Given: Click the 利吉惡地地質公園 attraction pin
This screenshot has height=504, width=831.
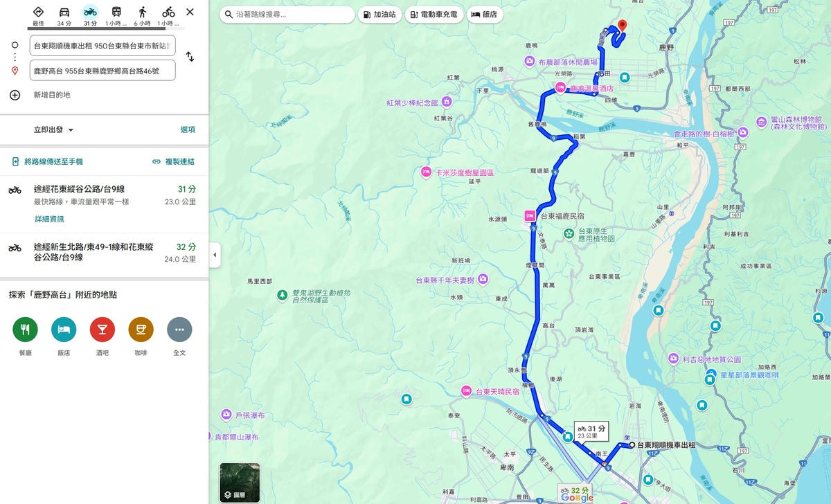Looking at the screenshot, I should coord(673,359).
